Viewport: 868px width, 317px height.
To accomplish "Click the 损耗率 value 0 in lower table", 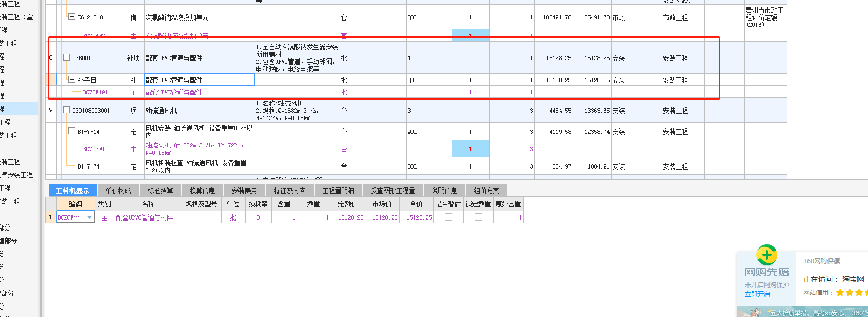I will [258, 217].
